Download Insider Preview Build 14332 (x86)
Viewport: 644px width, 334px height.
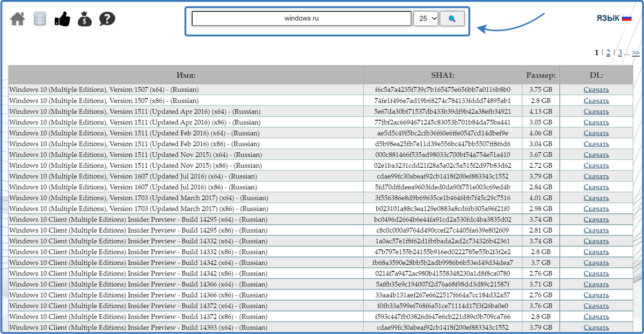596,252
